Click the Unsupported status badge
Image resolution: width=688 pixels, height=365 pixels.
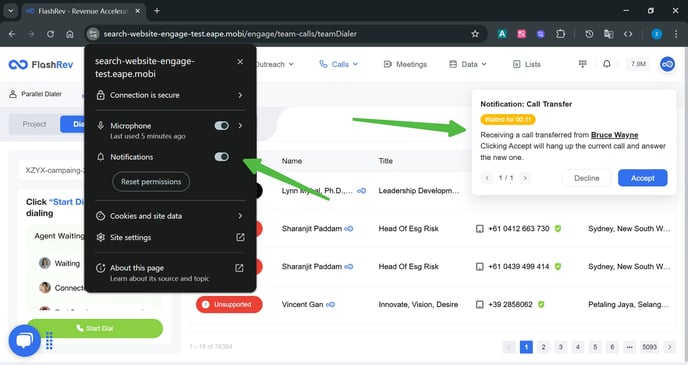coord(229,304)
